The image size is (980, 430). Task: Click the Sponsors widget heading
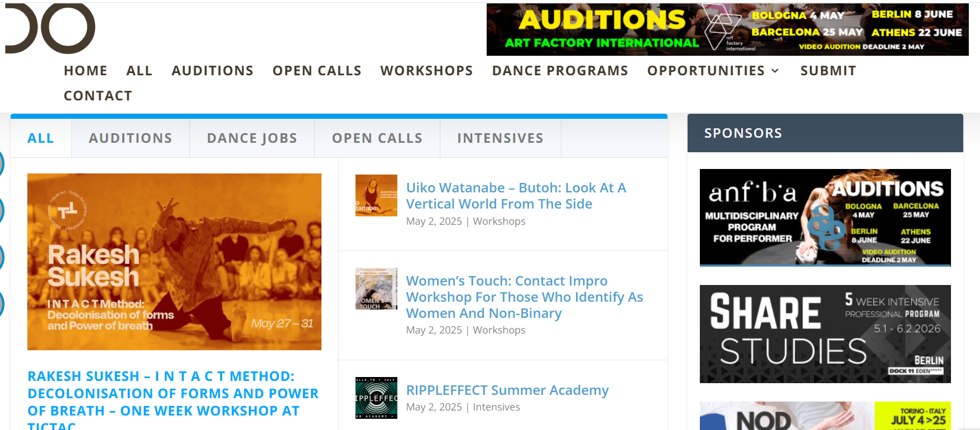(743, 133)
